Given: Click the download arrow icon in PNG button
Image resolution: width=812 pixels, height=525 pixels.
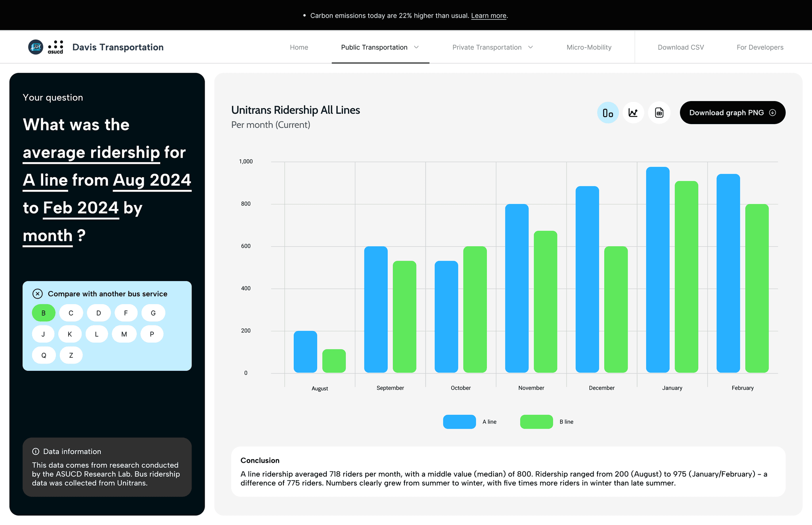Looking at the screenshot, I should tap(772, 113).
